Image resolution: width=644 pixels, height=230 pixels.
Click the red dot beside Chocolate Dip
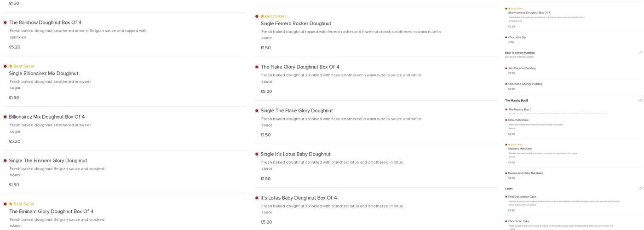506,38
